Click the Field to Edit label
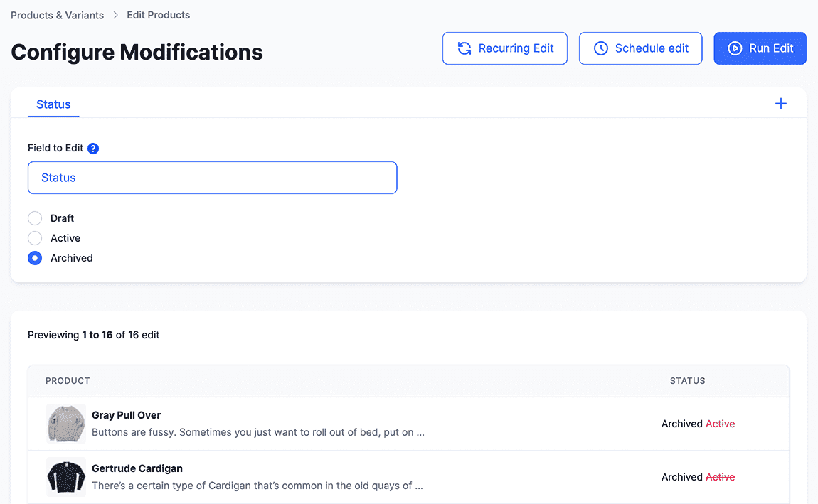This screenshot has height=504, width=818. point(55,148)
